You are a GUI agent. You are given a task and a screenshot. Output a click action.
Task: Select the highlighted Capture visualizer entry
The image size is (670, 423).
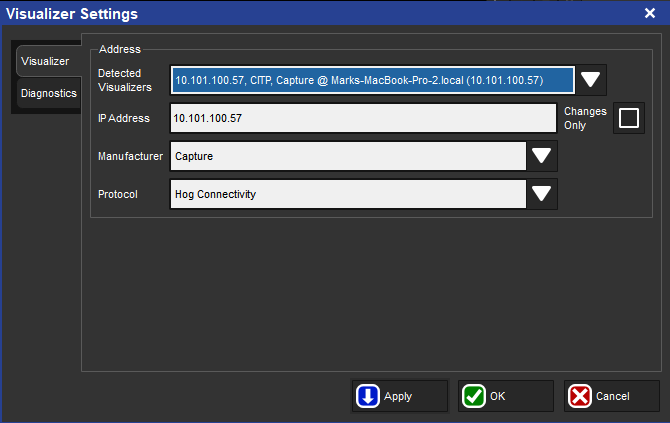(x=372, y=80)
